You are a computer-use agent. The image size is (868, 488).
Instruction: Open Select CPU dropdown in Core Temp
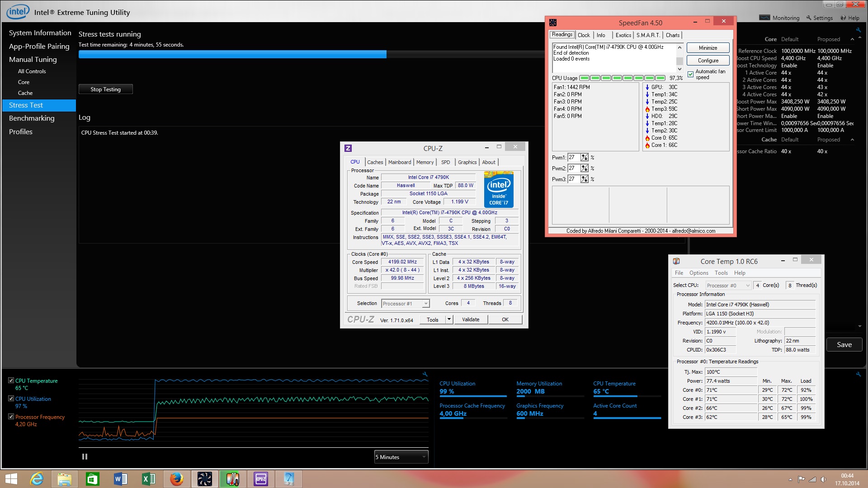click(x=728, y=286)
